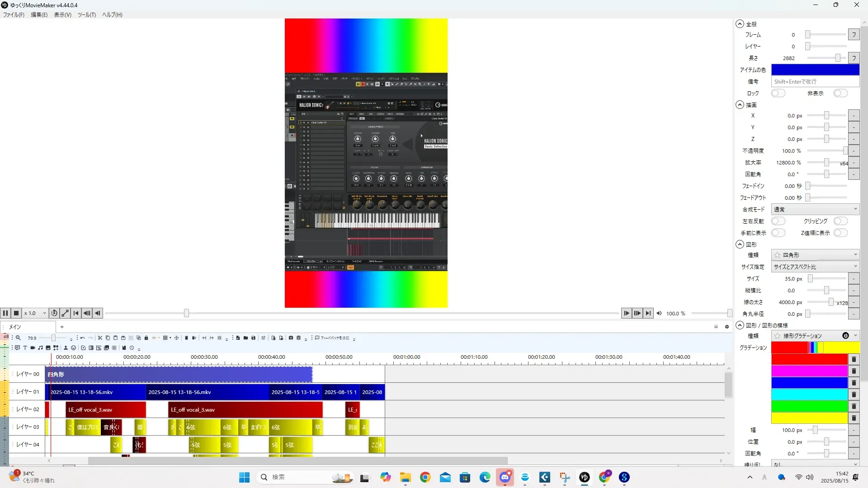
Task: Jump to the first frame
Action: [76, 313]
